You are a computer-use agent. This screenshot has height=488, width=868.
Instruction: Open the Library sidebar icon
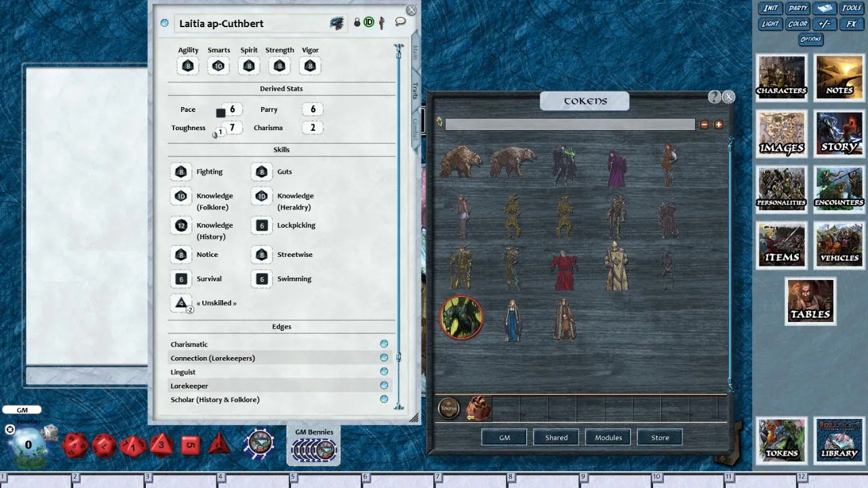pyautogui.click(x=840, y=441)
